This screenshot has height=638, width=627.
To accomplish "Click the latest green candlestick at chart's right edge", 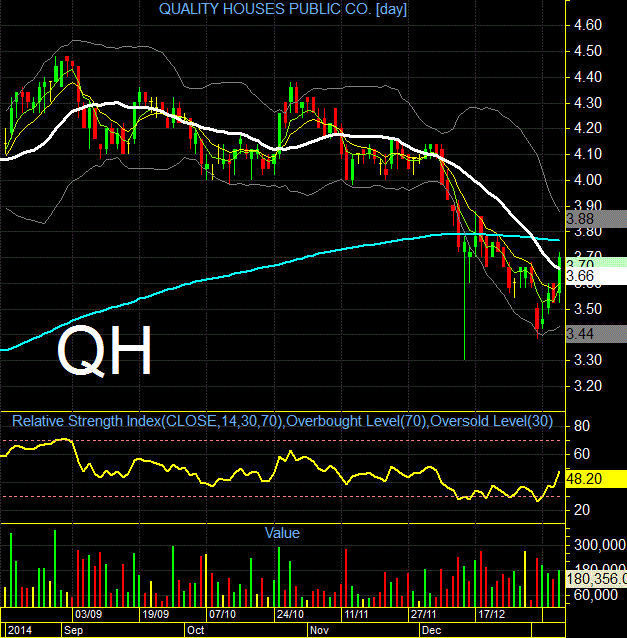I will point(560,277).
